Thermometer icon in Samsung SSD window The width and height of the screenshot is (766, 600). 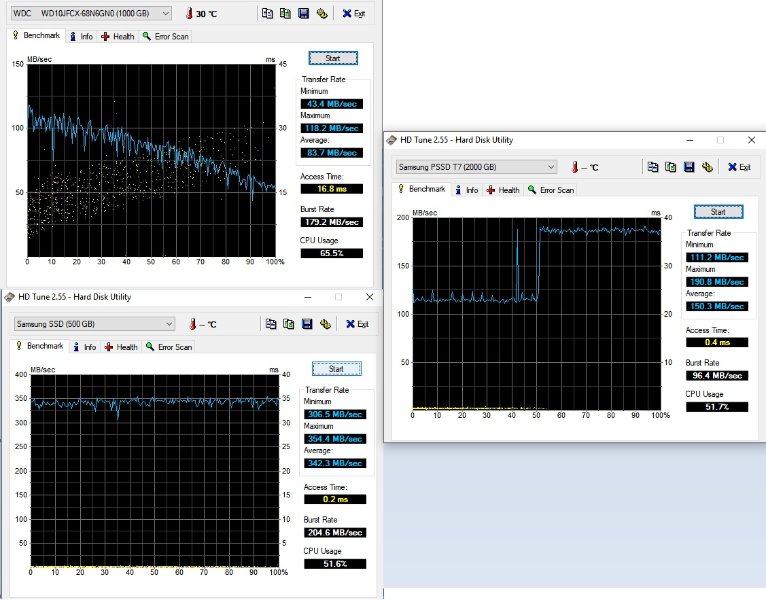coord(193,324)
